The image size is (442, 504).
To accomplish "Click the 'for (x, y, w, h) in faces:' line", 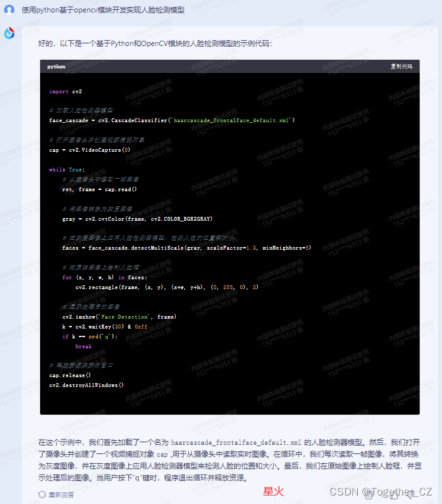I will coord(105,277).
